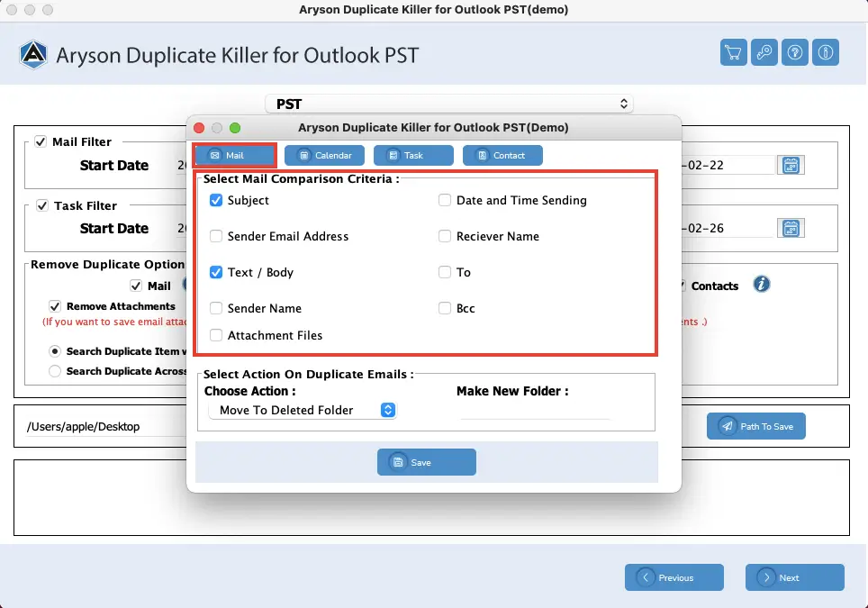The image size is (868, 608).
Task: Close the Duplicate Killer demo dialog
Action: tap(199, 128)
